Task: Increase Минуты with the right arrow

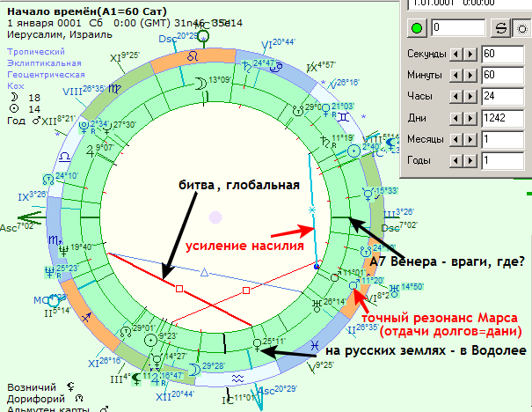Action: click(x=470, y=75)
